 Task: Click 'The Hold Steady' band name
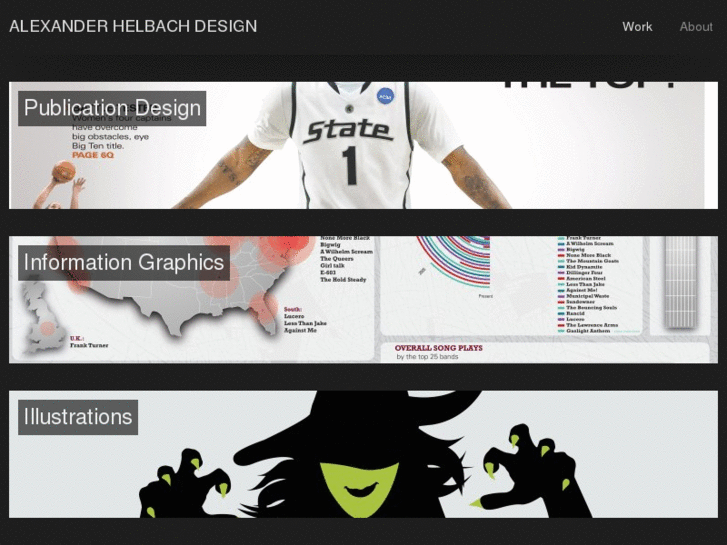point(343,280)
